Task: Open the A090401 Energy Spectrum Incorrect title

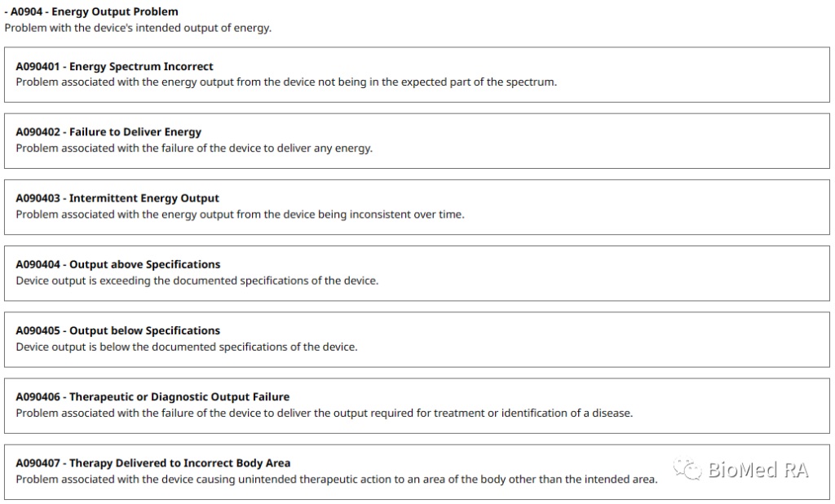Action: pyautogui.click(x=114, y=67)
